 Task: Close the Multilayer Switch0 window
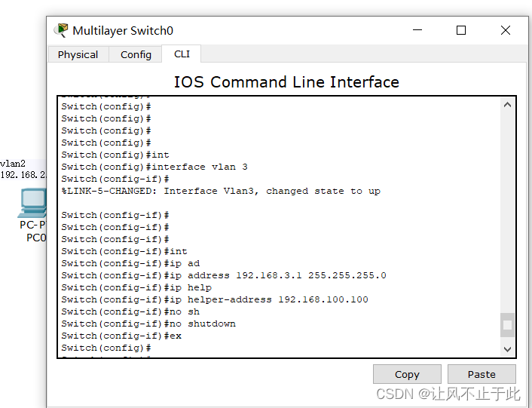pos(506,30)
